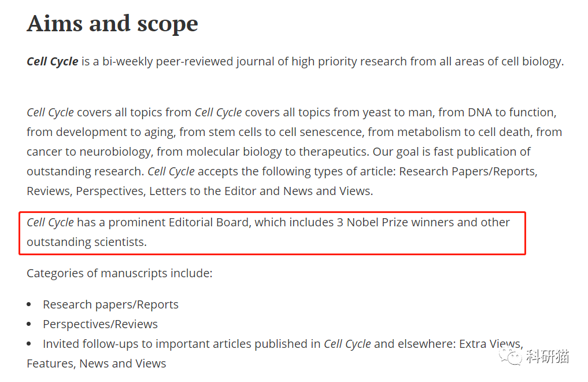Image resolution: width=588 pixels, height=382 pixels.
Task: Click italic Cell Cycle before 'accepts the following'
Action: pyautogui.click(x=171, y=171)
